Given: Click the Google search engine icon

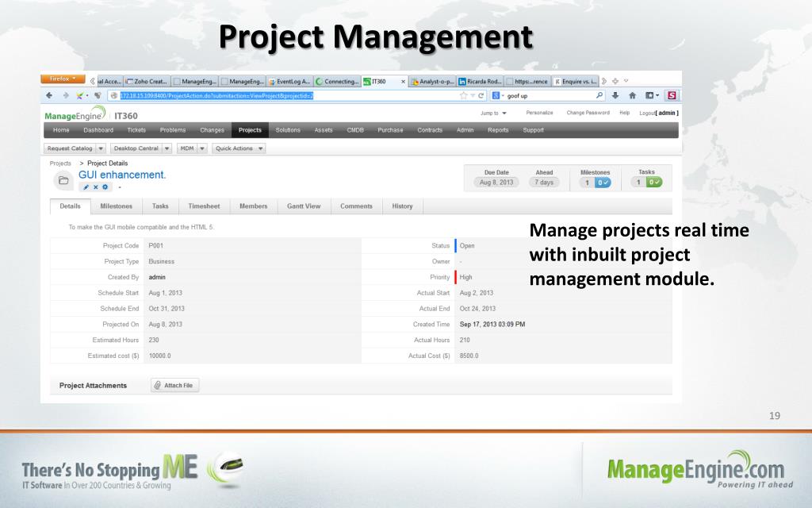Looking at the screenshot, I should pyautogui.click(x=496, y=95).
